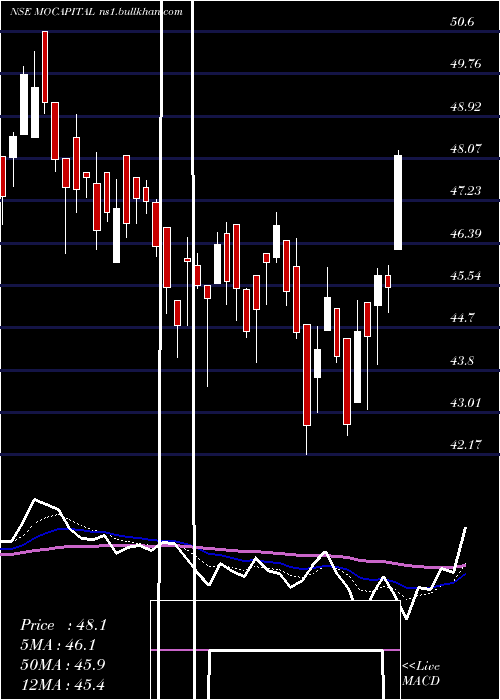Click the highest red candlestick reaching 50.6
The height and width of the screenshot is (700, 500).
click(x=45, y=67)
